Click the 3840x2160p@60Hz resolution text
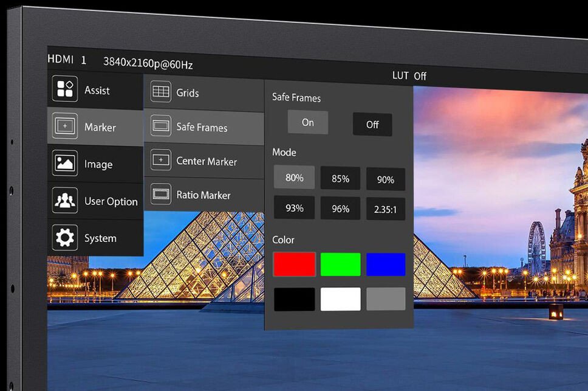 coord(148,63)
